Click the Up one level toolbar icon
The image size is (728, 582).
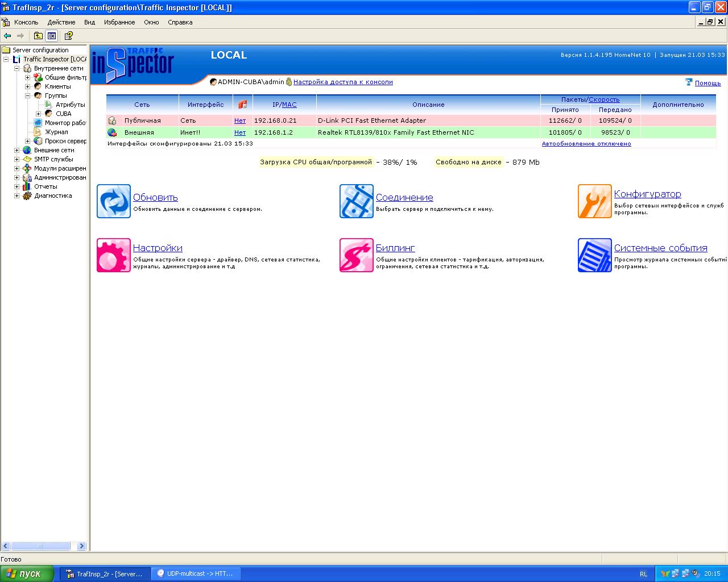tap(38, 36)
